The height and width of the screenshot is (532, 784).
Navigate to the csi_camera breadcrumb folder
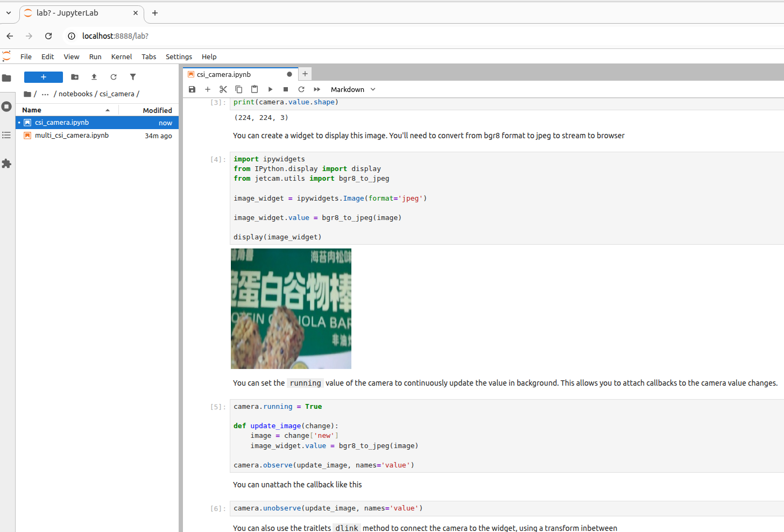point(117,94)
